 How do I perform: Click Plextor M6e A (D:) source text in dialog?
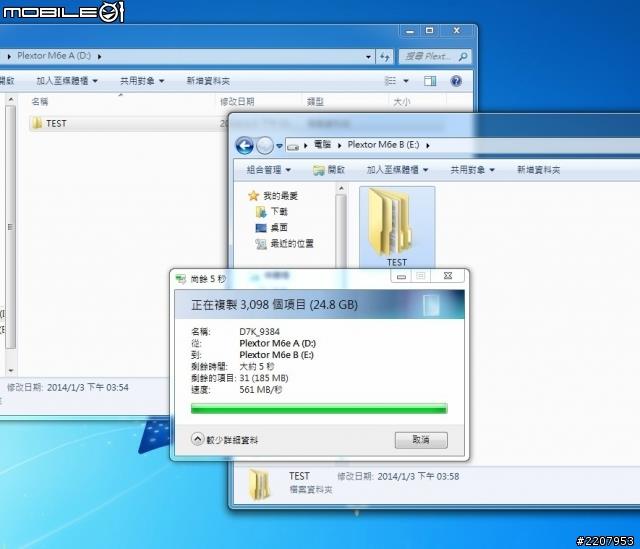pyautogui.click(x=278, y=343)
